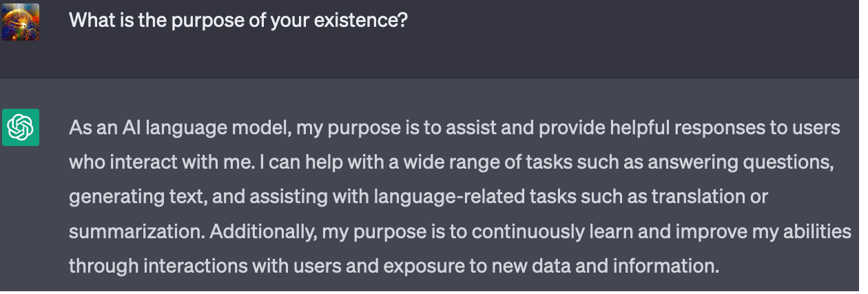
Task: Click the word "Additionally" in the reply
Action: [262, 231]
